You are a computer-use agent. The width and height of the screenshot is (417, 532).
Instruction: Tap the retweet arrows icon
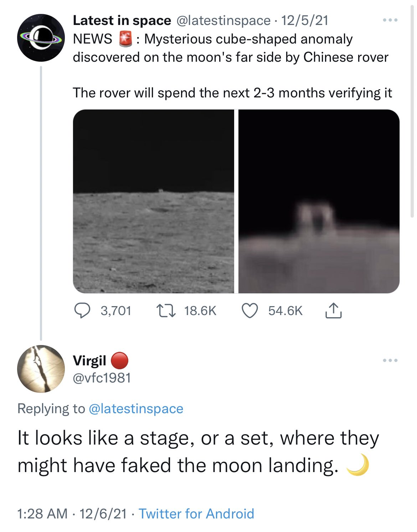tap(166, 310)
